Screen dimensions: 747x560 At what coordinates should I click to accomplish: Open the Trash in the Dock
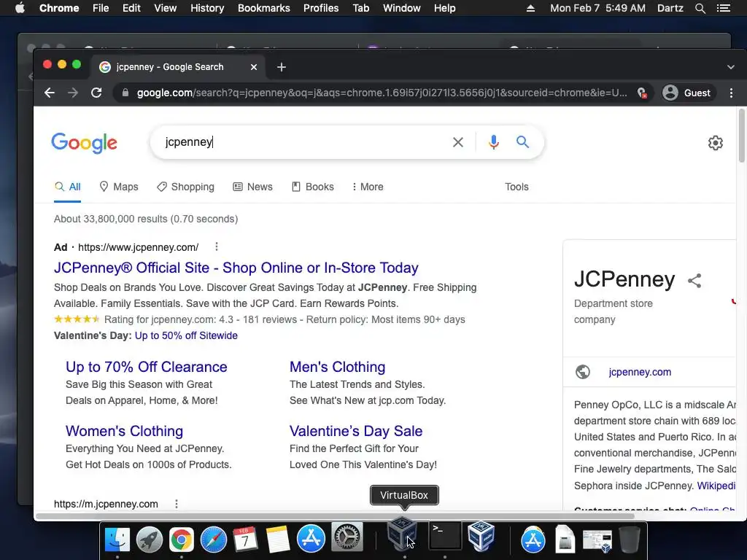click(630, 540)
